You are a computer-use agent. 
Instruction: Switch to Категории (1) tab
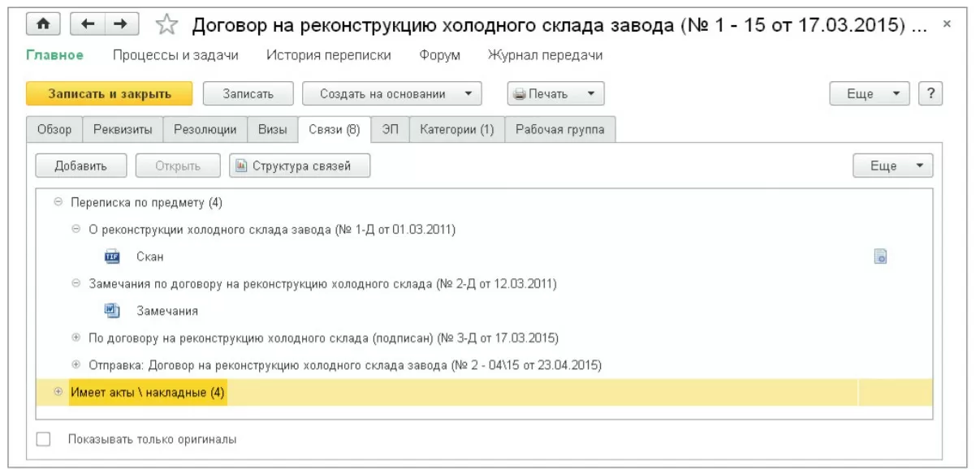coord(457,129)
